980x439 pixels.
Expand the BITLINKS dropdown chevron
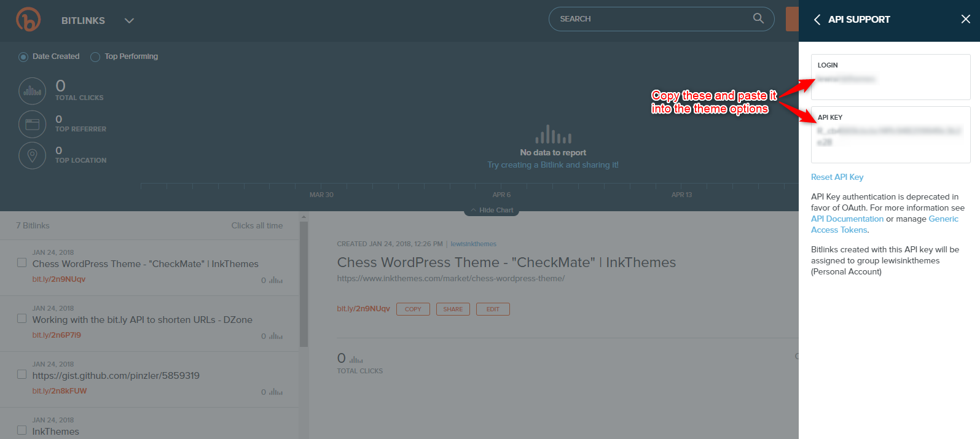point(129,21)
